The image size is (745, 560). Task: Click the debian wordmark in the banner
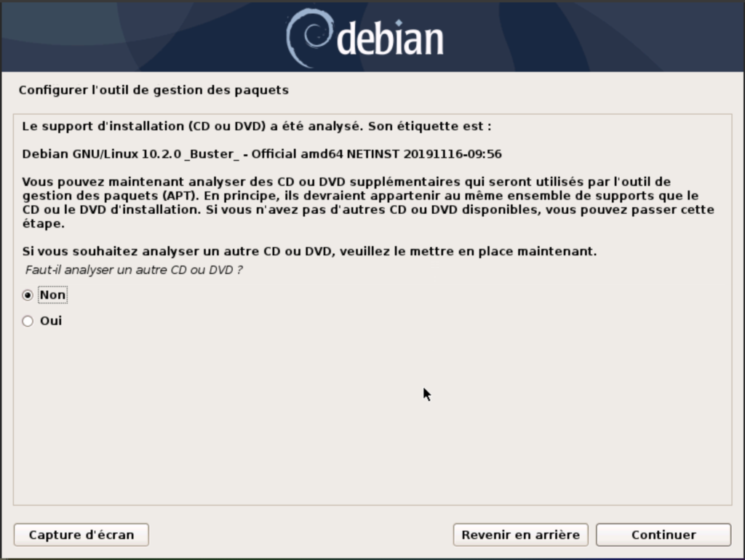[390, 40]
